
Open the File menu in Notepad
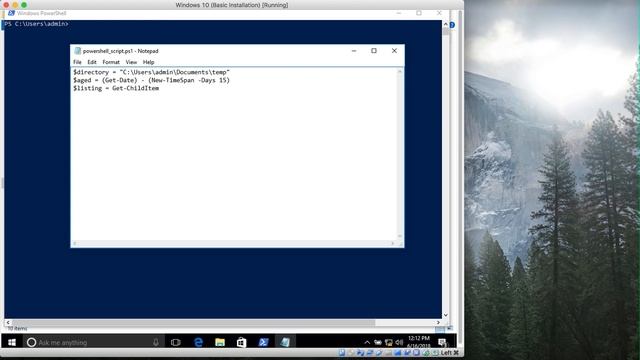pos(77,62)
